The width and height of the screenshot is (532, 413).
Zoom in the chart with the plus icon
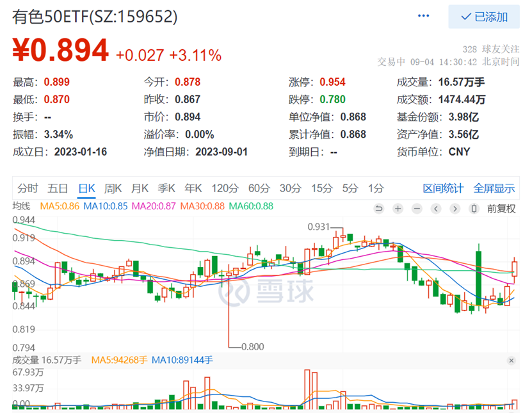[398, 208]
